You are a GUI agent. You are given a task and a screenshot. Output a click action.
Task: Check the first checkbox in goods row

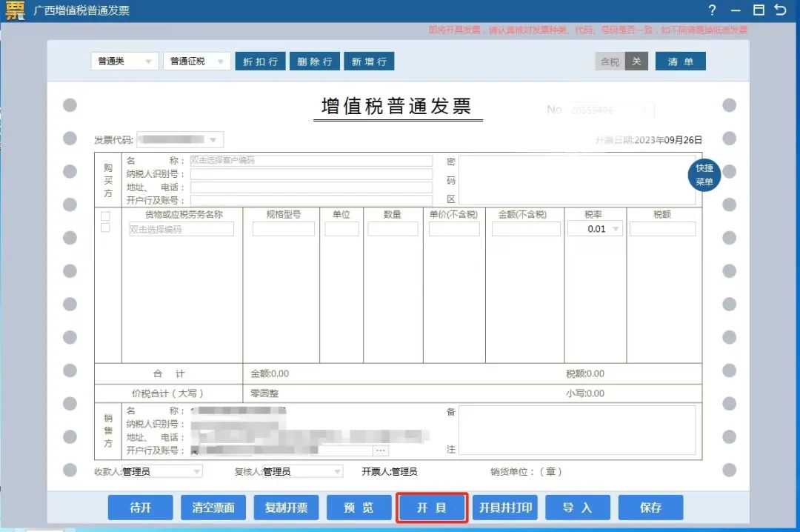coord(105,216)
